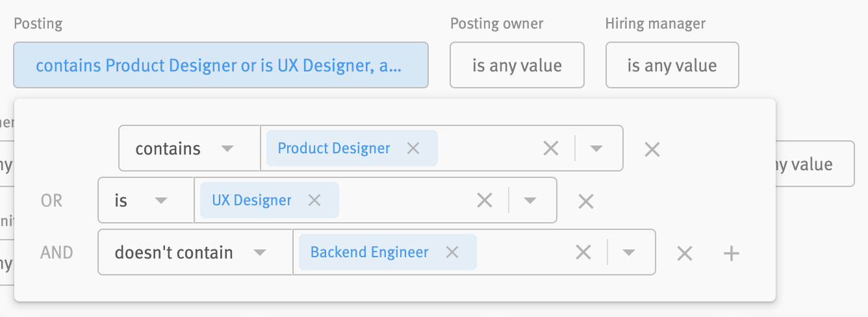Clear all values in the is row
Viewport: 868px width, 317px height.
pos(484,200)
